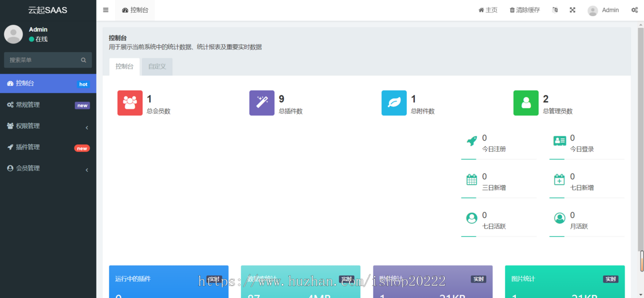Open the 图片统计 green card

coord(565,282)
